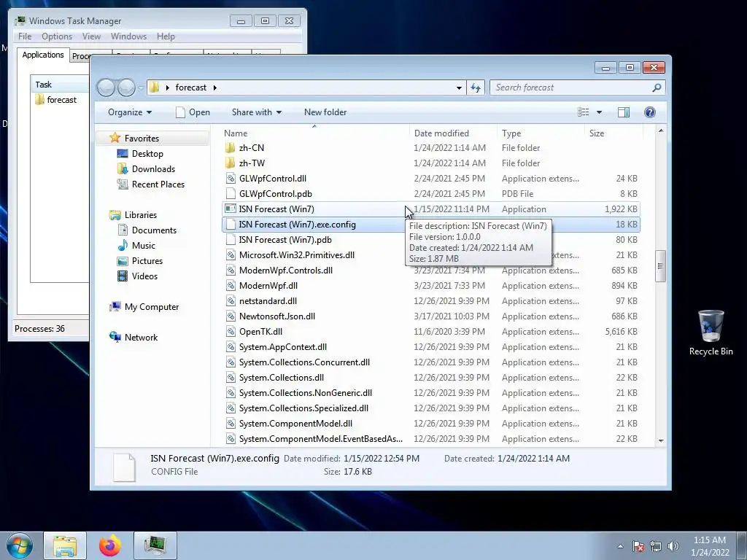This screenshot has height=560, width=747.
Task: Select the System.AppContext.dll file
Action: click(430, 346)
